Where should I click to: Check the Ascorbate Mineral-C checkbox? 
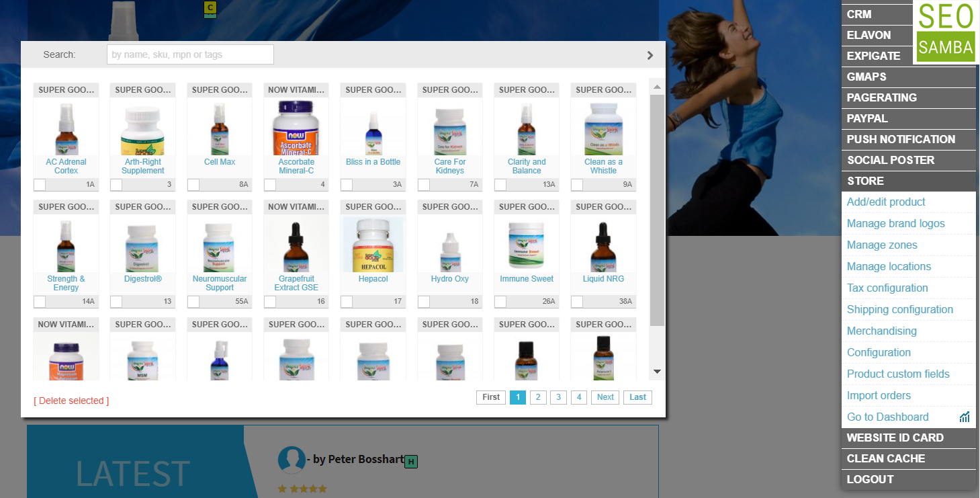pyautogui.click(x=270, y=185)
